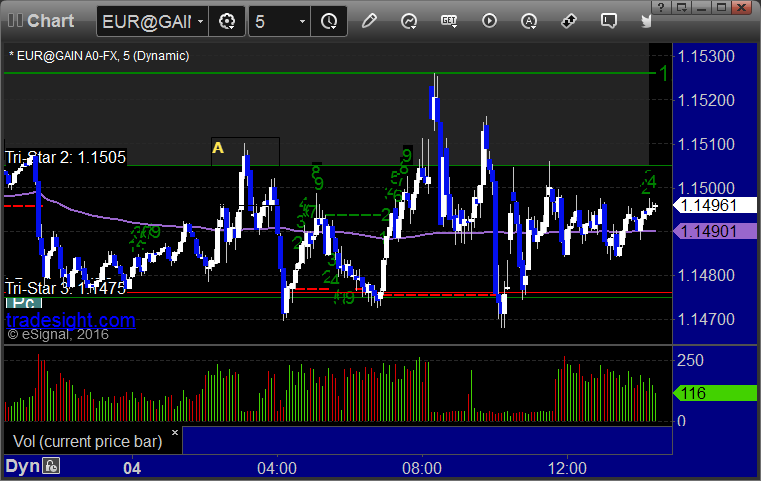Select the drawing pencil tool
Viewport: 761px width, 481px height.
(x=369, y=21)
